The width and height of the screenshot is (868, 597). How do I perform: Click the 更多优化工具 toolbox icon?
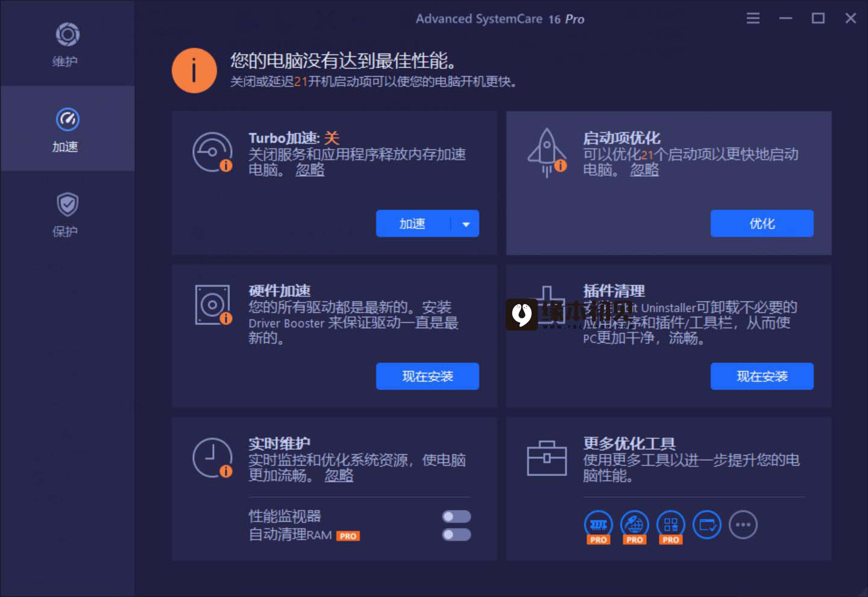(547, 458)
